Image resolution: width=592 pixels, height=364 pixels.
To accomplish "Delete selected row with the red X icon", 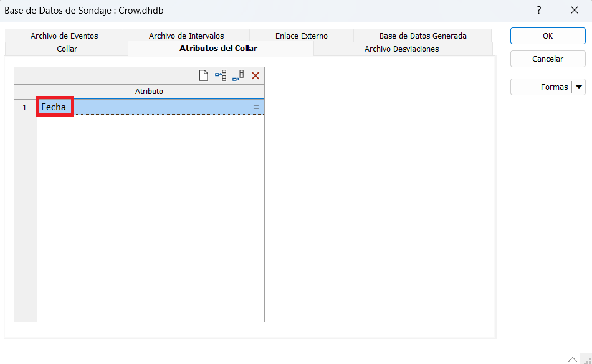I will click(x=255, y=75).
